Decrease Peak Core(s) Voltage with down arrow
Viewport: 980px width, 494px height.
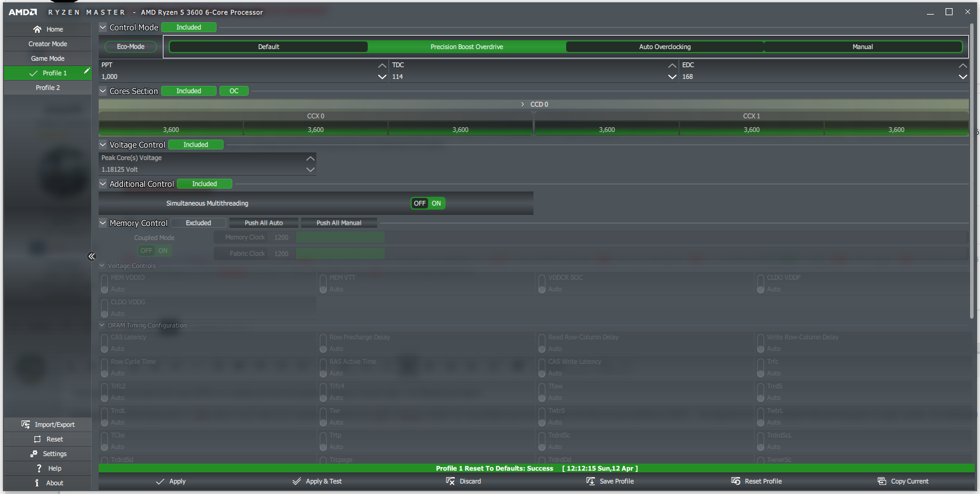(x=311, y=169)
